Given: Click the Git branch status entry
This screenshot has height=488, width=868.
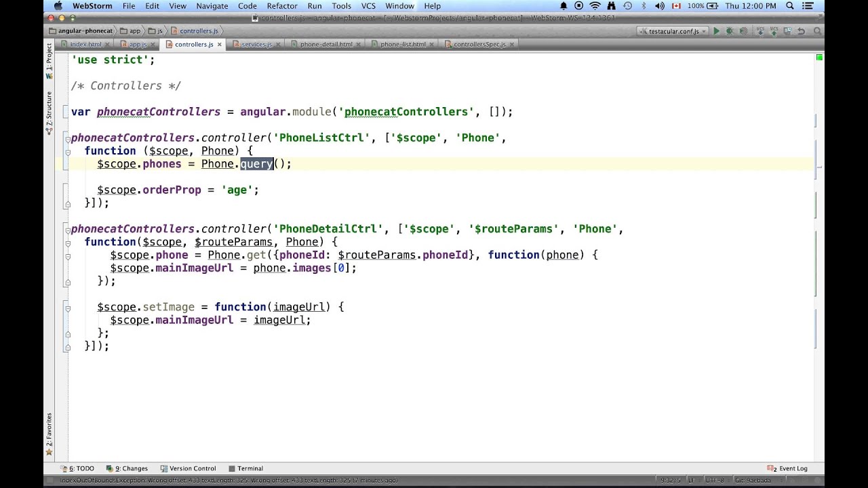Looking at the screenshot, I should [x=753, y=480].
